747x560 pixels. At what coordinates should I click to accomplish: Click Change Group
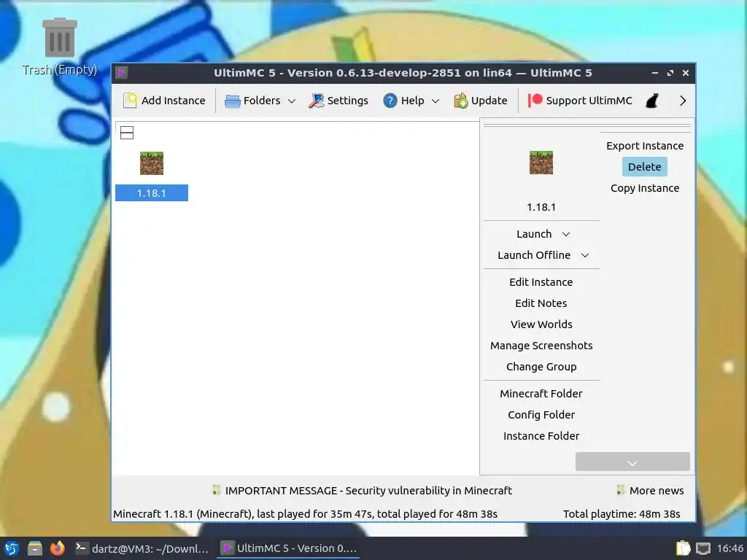[541, 367]
